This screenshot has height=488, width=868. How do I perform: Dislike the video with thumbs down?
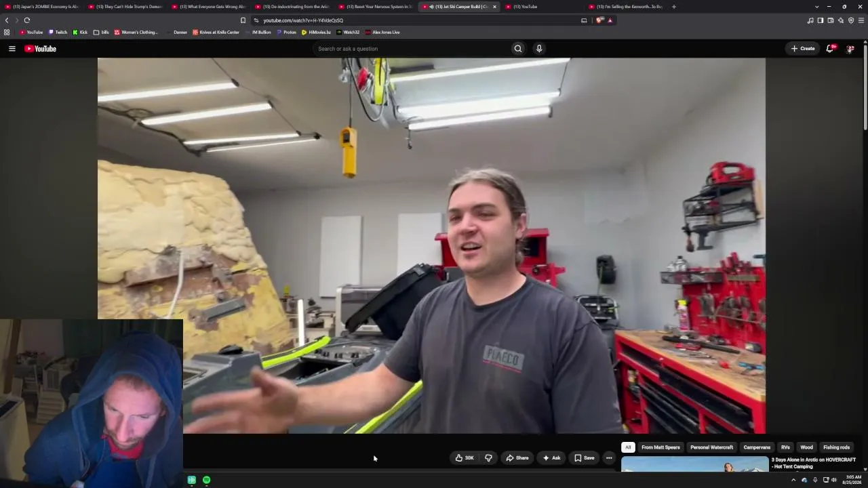488,458
